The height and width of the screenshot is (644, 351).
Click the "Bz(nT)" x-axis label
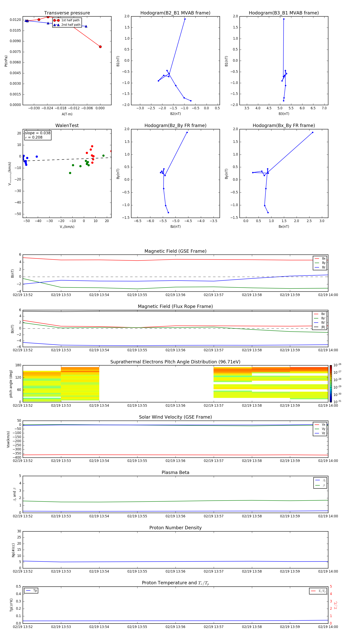pos(175,227)
